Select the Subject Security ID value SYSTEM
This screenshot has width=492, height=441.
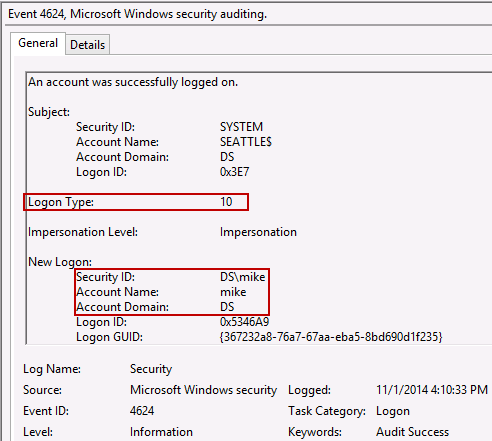click(241, 127)
